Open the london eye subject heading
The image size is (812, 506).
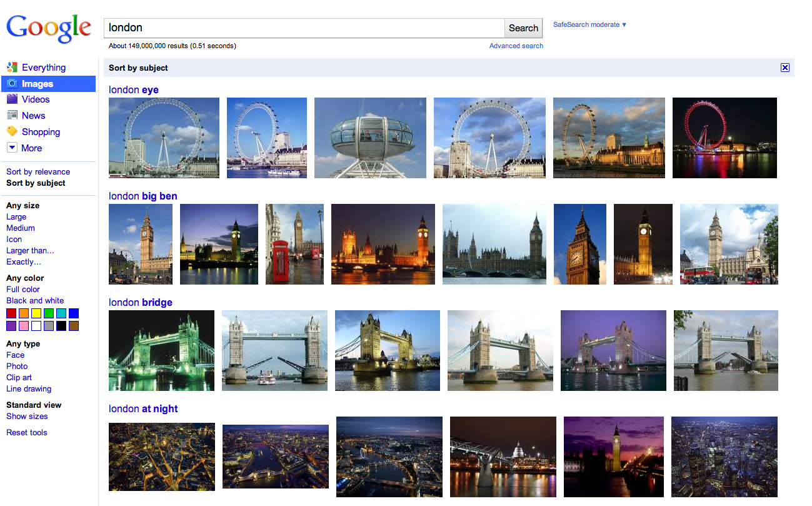coord(134,90)
